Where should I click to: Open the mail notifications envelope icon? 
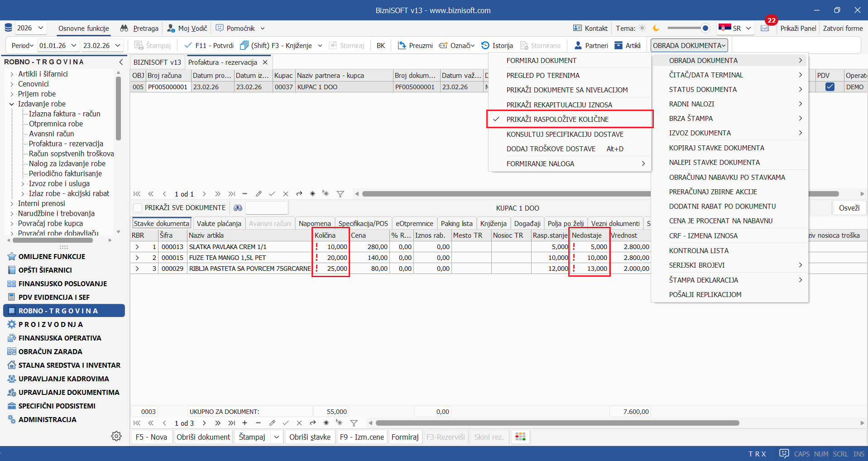(765, 28)
